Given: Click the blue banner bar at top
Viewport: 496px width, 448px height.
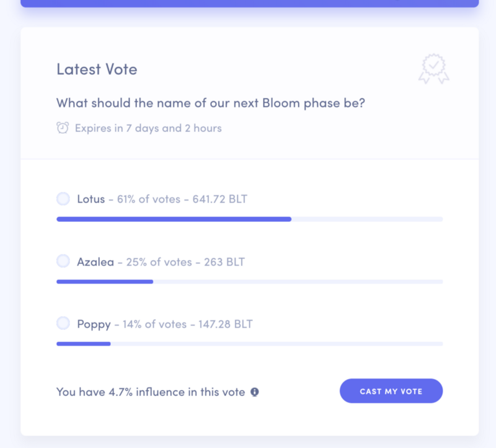Looking at the screenshot, I should (250, 4).
